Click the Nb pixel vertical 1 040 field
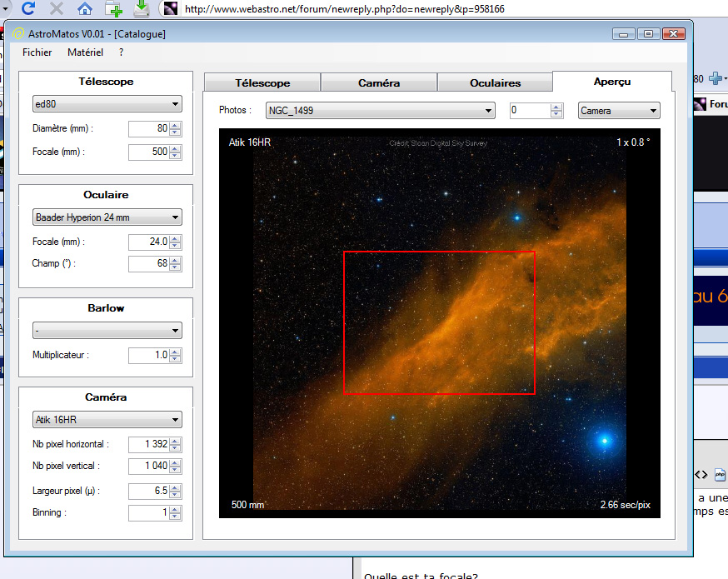 pos(148,466)
